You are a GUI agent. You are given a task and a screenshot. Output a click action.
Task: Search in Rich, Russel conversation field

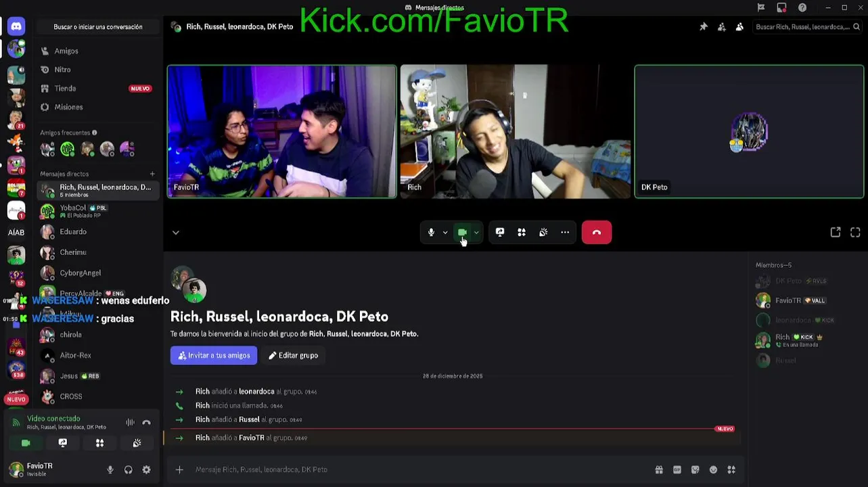pyautogui.click(x=807, y=27)
